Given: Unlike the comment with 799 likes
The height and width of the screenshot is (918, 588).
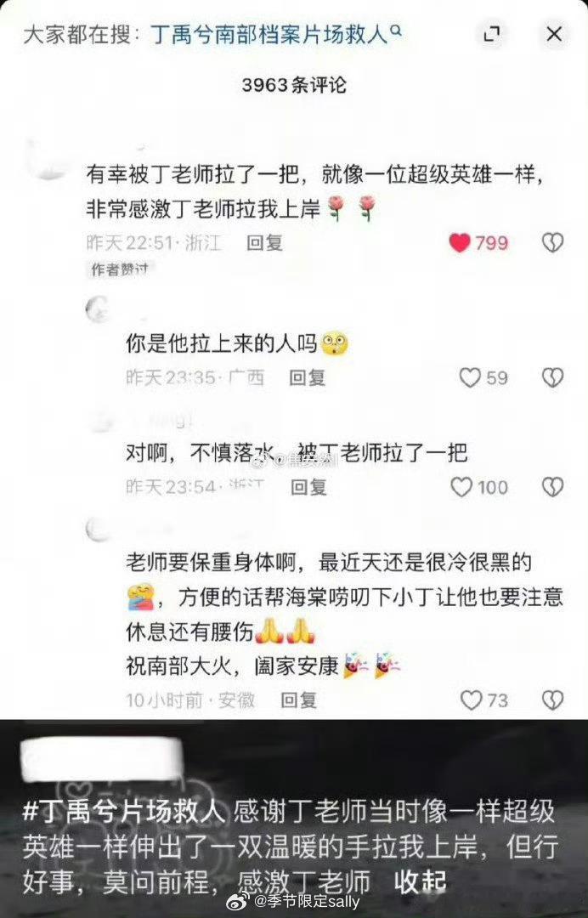Looking at the screenshot, I should tap(460, 242).
